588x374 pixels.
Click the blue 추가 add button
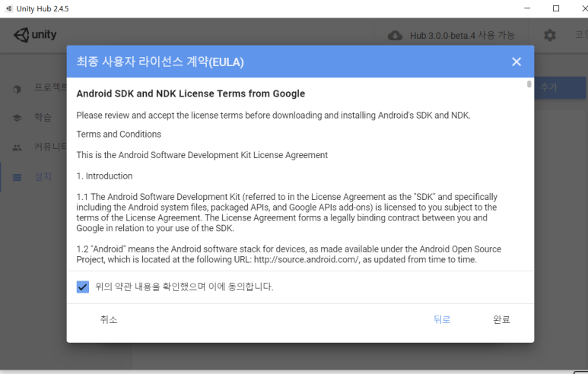(560, 87)
